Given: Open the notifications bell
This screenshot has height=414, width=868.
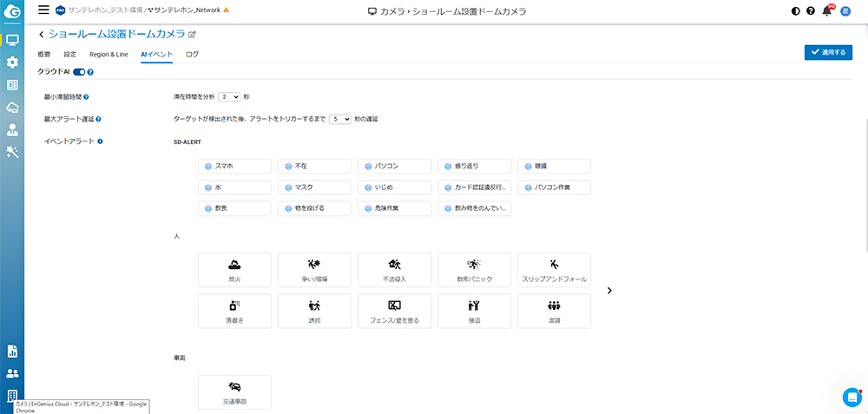Looking at the screenshot, I should 827,10.
